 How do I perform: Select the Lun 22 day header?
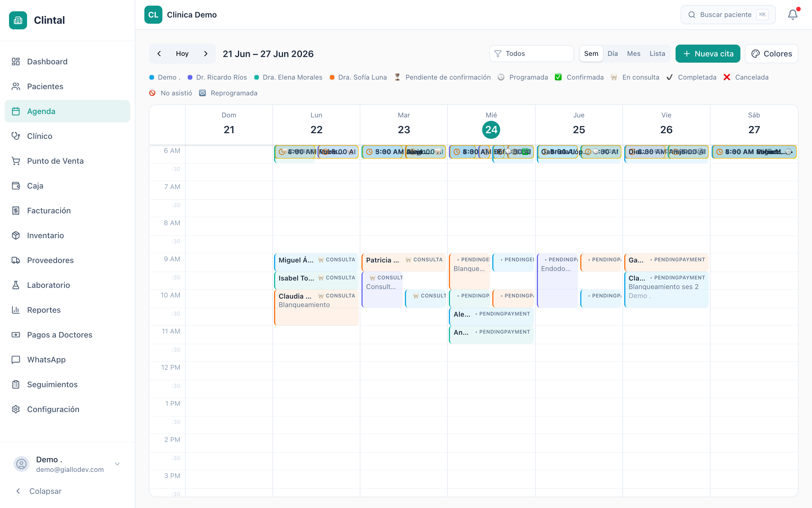pos(316,124)
